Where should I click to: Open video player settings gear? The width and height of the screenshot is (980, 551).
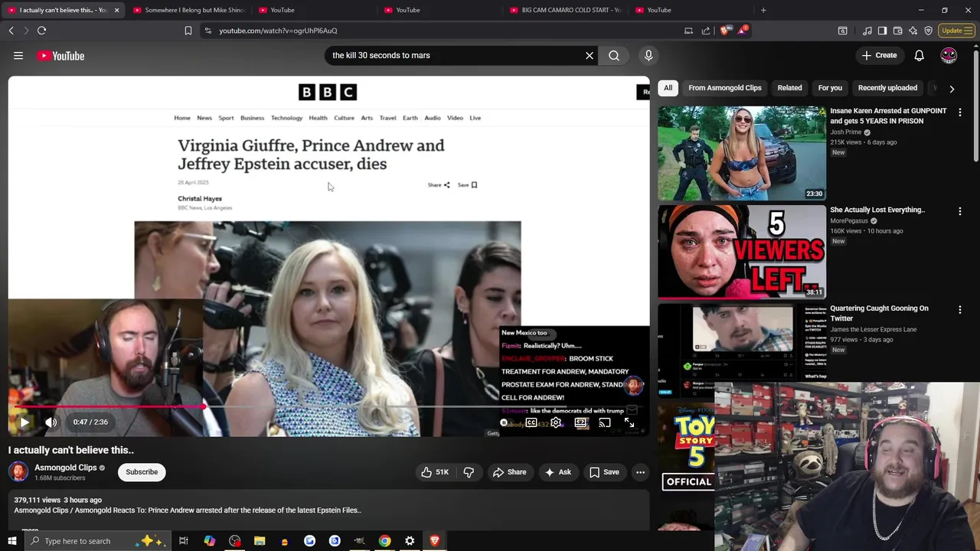[x=556, y=422]
